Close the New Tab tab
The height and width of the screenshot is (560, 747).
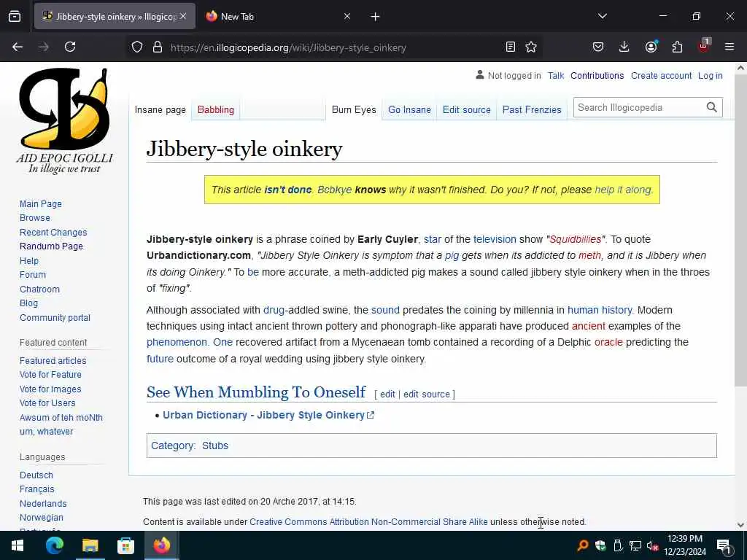coord(347,16)
